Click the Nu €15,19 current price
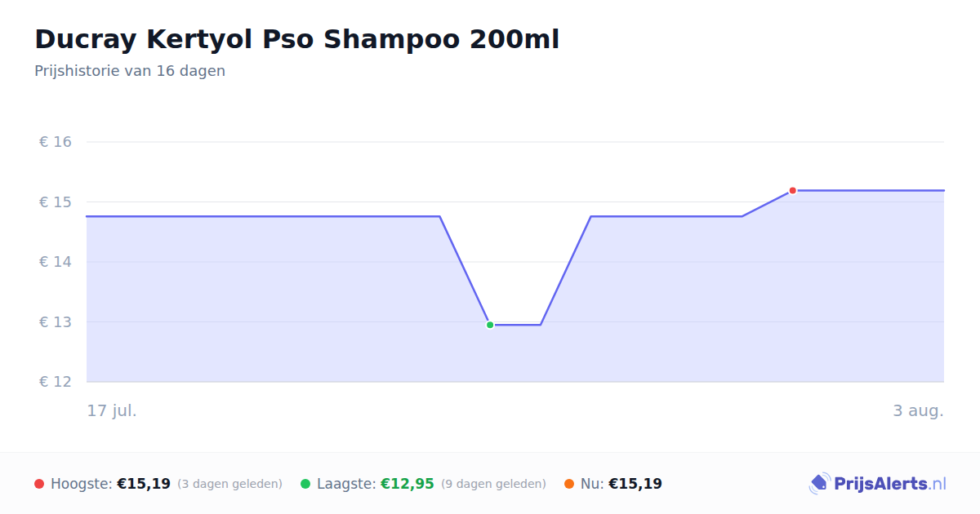The width and height of the screenshot is (980, 514). (635, 484)
